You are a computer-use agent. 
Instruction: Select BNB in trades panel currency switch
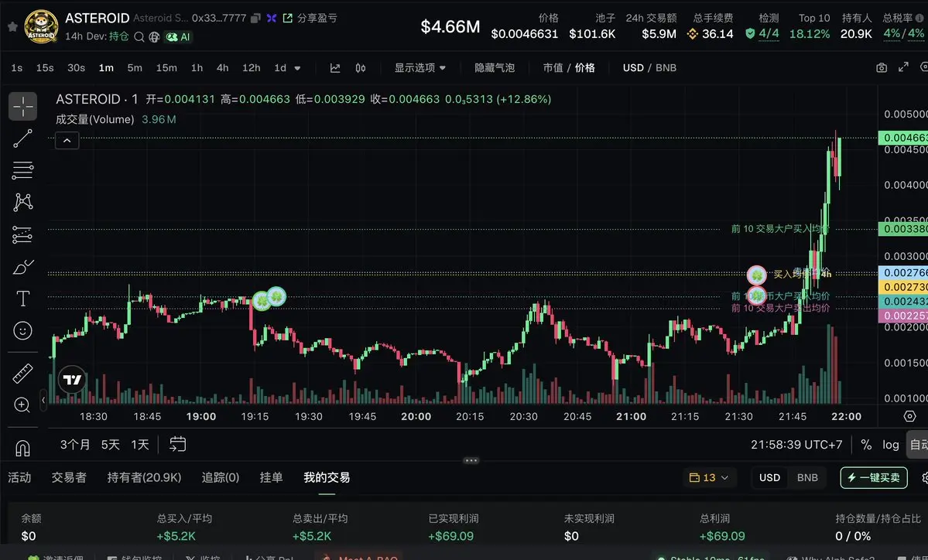[807, 477]
